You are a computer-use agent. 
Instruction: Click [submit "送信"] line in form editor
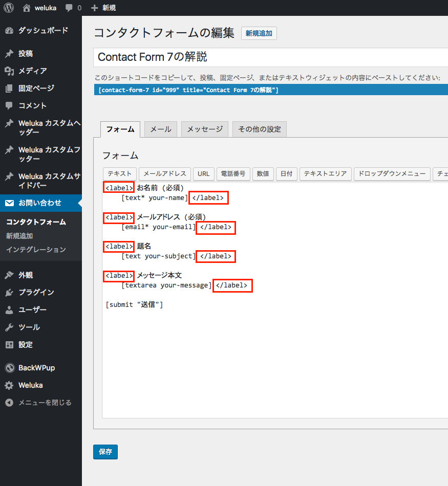[134, 305]
